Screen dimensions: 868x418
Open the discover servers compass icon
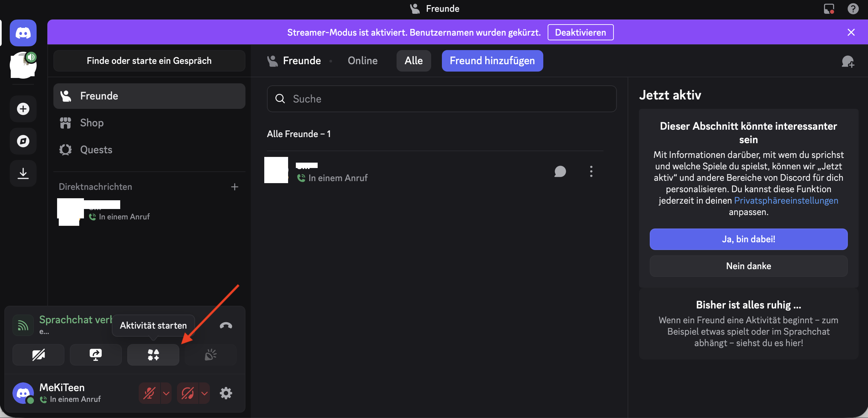pos(23,141)
